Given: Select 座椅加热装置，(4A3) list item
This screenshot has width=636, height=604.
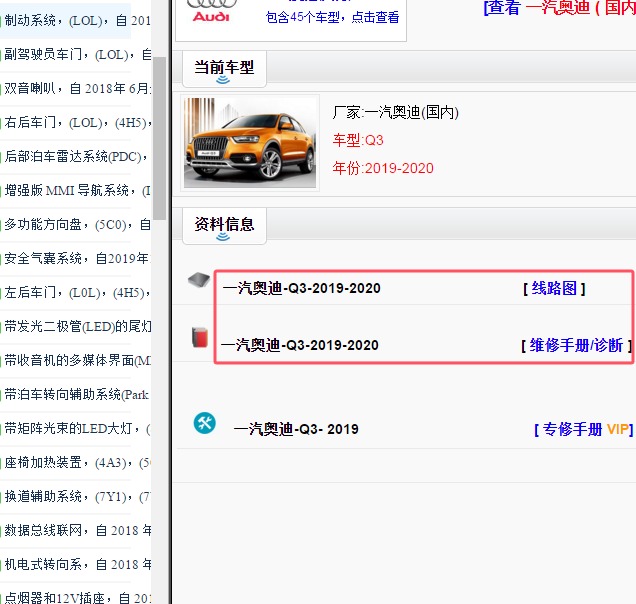Looking at the screenshot, I should 76,462.
